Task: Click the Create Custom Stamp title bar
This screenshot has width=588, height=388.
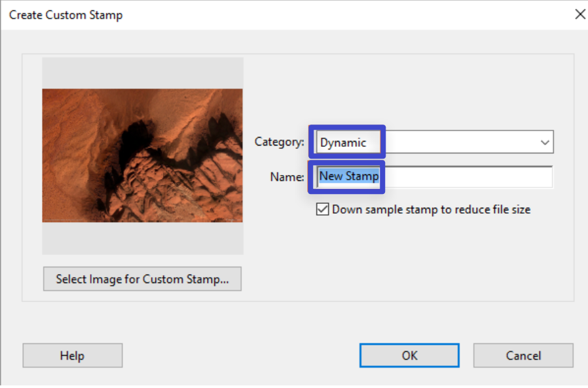Action: click(x=262, y=14)
